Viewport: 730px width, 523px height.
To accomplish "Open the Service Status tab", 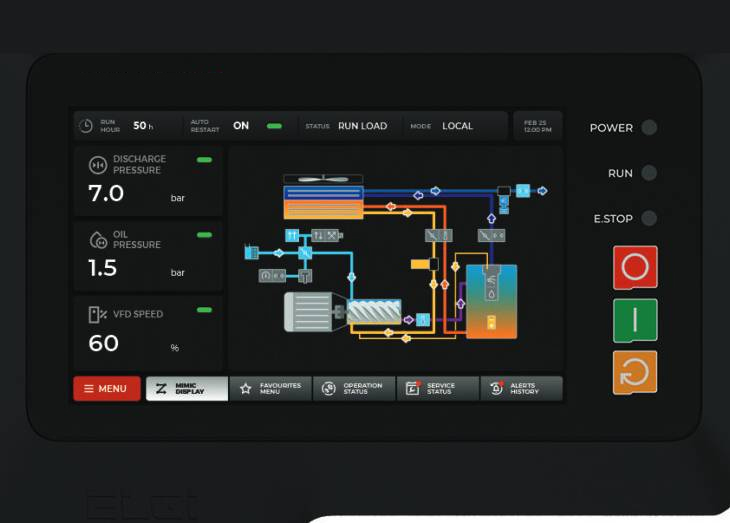I will tap(438, 388).
